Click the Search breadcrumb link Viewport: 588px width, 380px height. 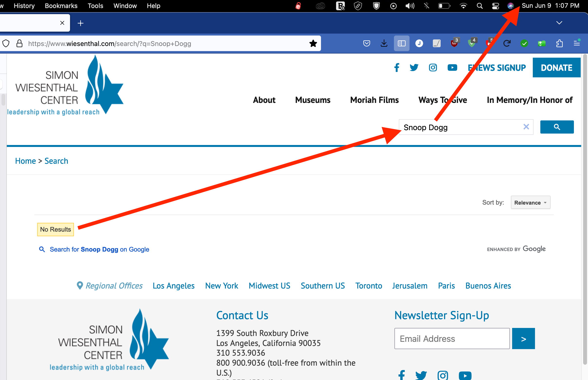click(x=56, y=161)
